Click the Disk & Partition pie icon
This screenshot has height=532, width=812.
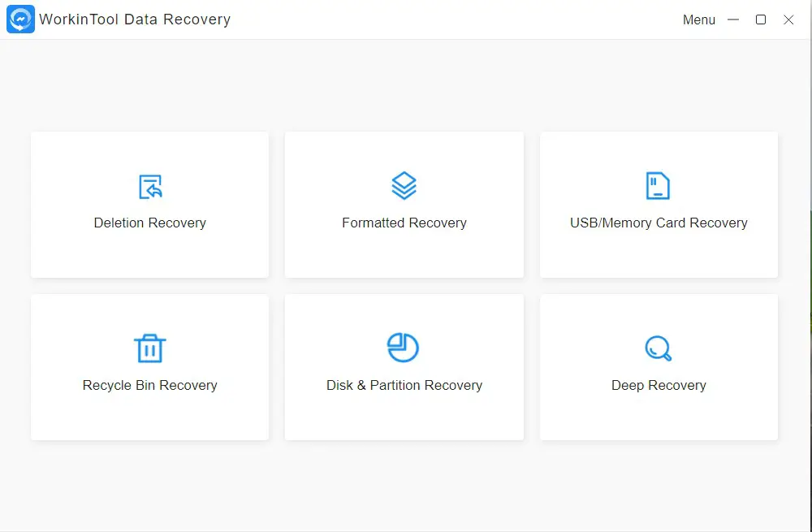tap(403, 348)
